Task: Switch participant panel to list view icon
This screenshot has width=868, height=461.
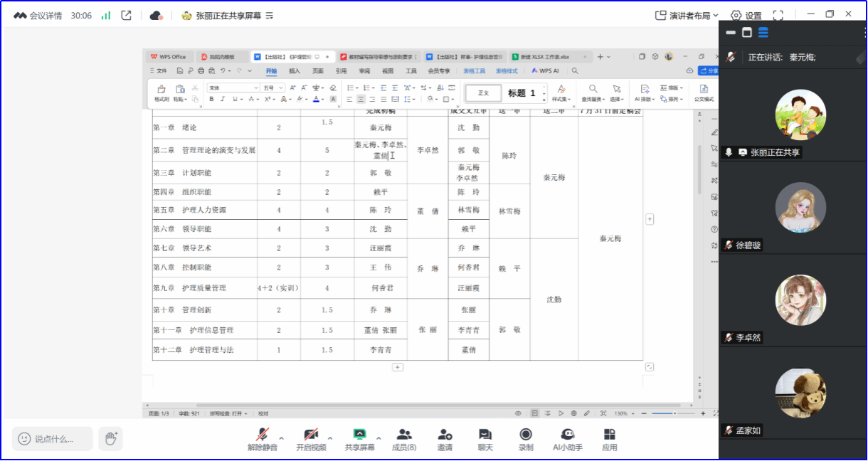Action: (763, 33)
